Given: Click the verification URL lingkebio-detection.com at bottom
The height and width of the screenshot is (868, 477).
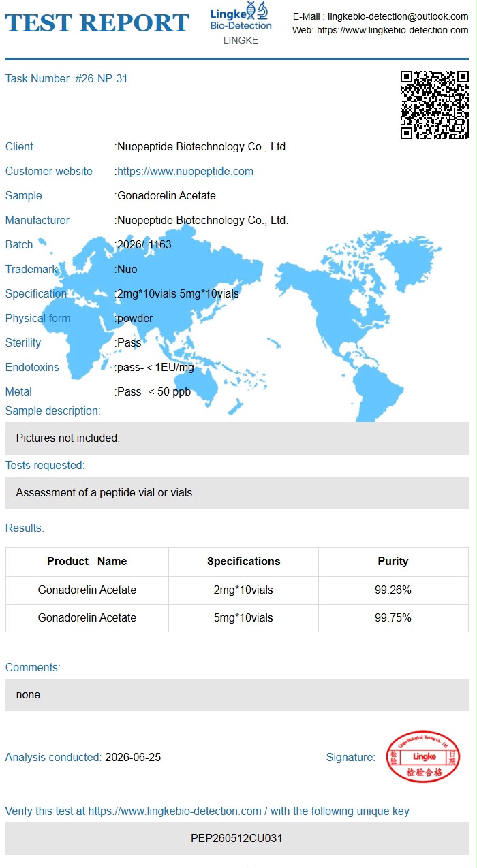Looking at the screenshot, I should 175,811.
